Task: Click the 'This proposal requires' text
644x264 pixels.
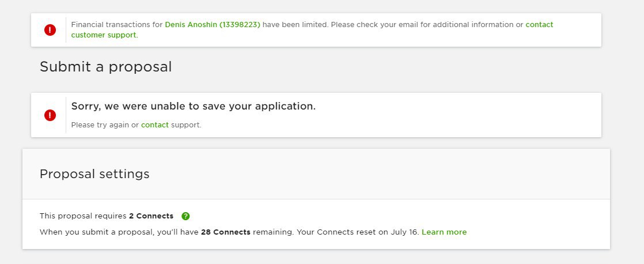Action: coord(83,216)
